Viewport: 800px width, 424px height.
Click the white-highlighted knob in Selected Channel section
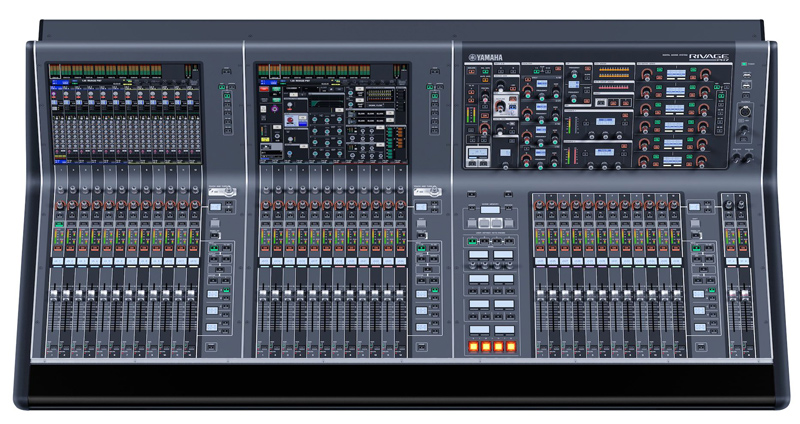click(x=499, y=106)
